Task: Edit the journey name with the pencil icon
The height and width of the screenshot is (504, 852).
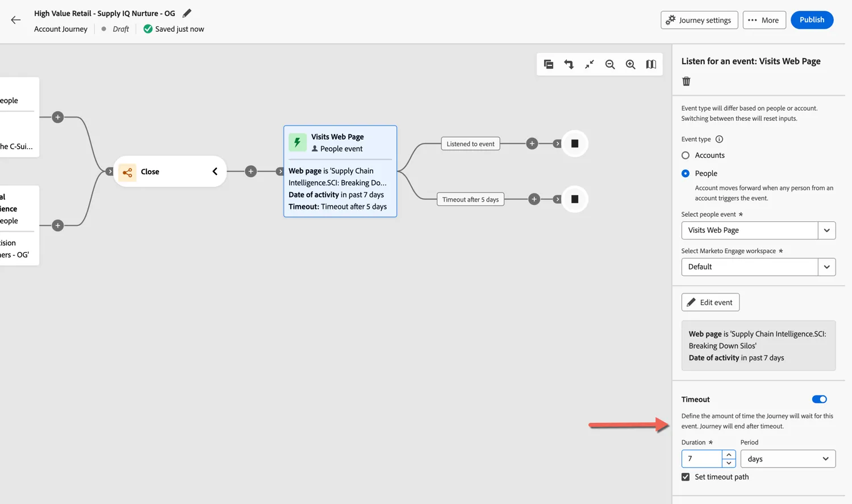Action: (187, 13)
